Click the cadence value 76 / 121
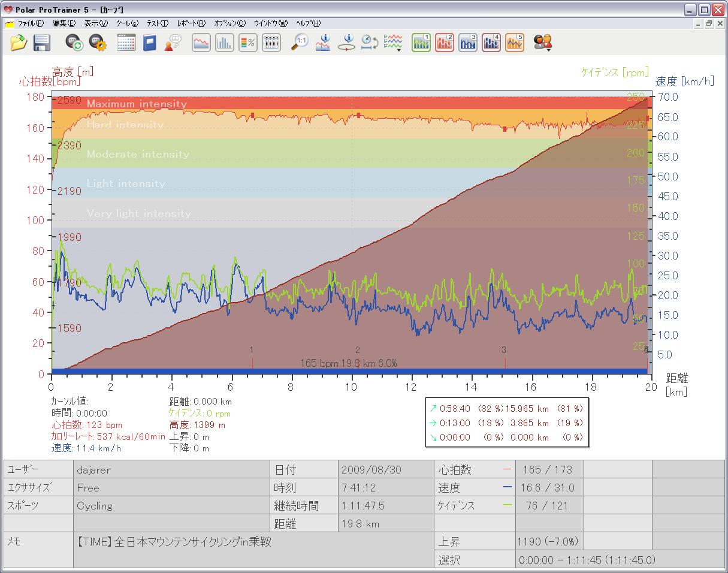The image size is (728, 573). click(549, 506)
